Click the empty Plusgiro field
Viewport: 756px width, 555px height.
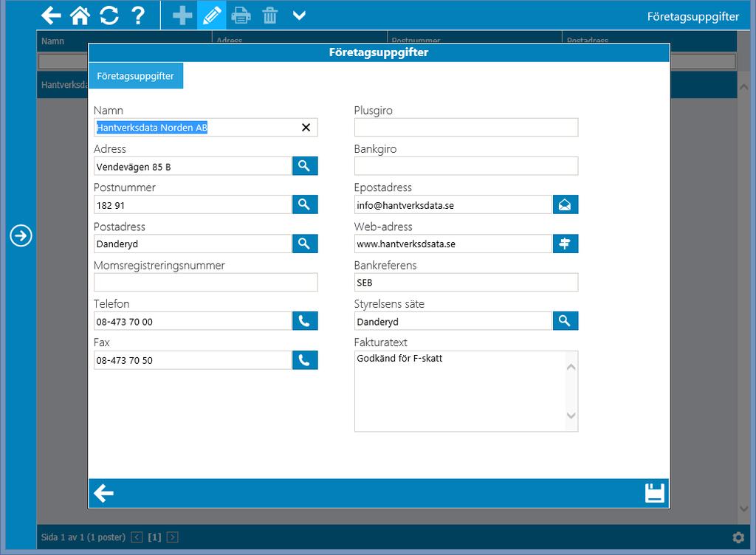[466, 127]
